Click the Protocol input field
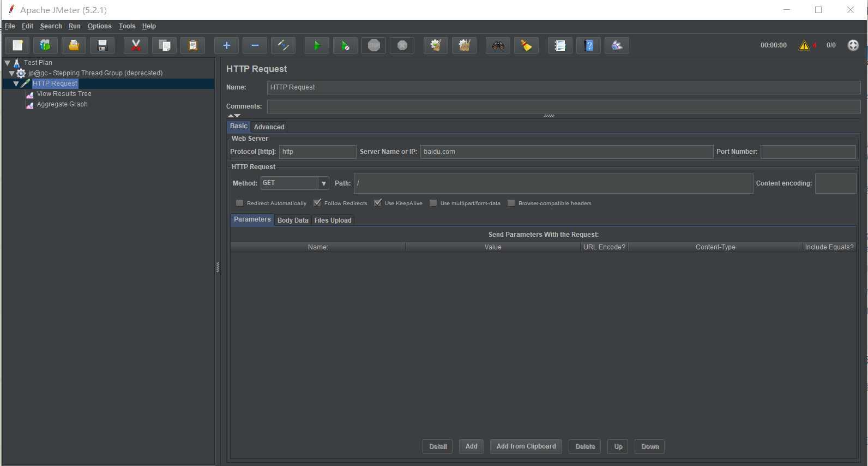 point(317,152)
